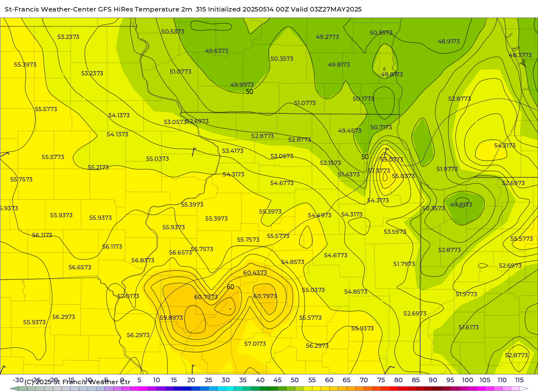Select the reading 49.6373

[x=217, y=51]
